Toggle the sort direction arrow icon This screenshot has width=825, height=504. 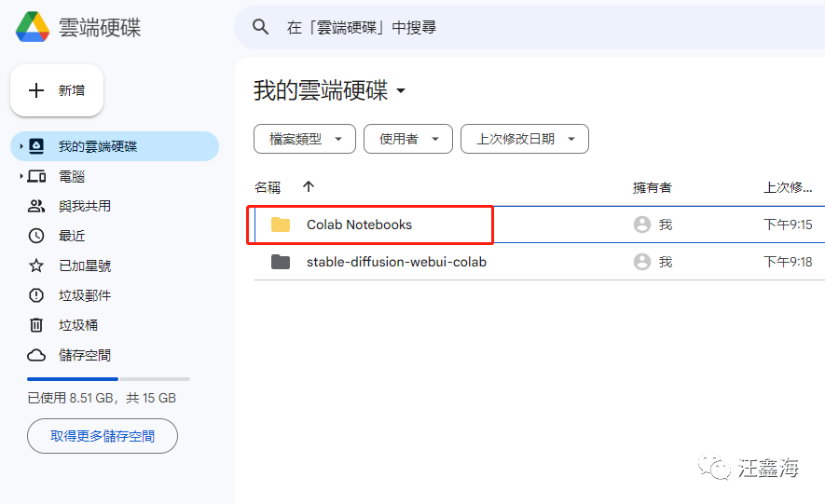(309, 186)
